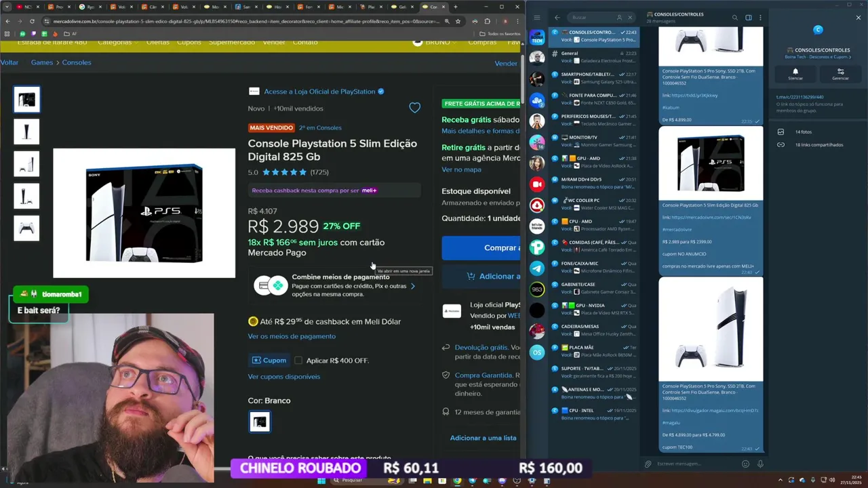868x488 pixels.
Task: Open new Chrome tab plus button
Action: click(455, 7)
